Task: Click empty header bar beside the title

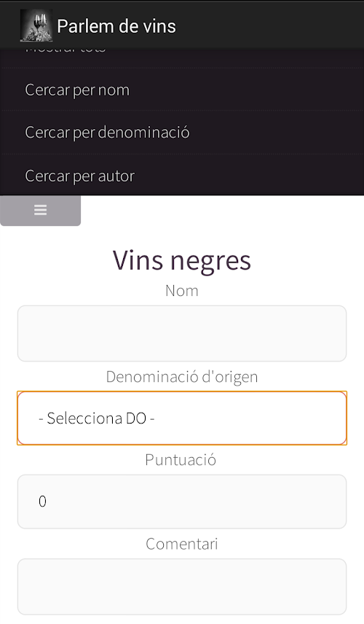Action: [x=270, y=26]
